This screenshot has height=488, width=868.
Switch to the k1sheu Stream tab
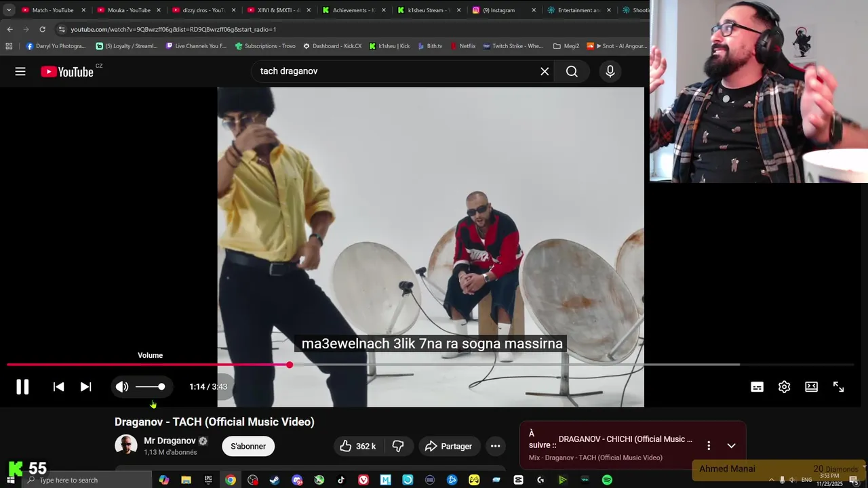429,10
